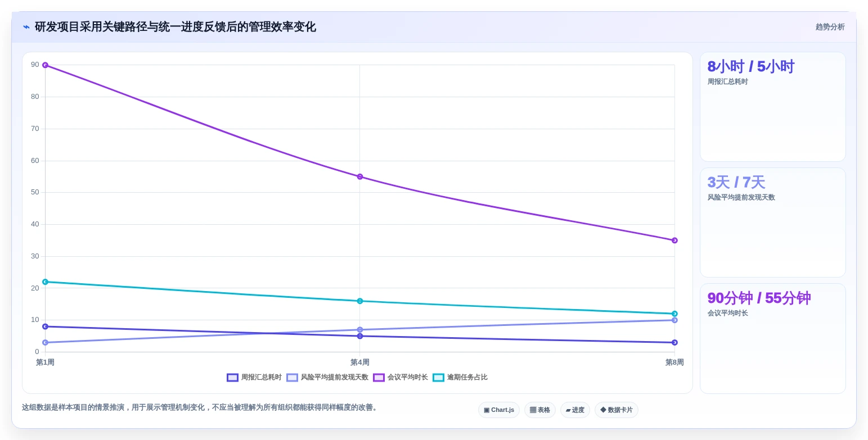Click the 周报汇总耗时 data point at 第8周
868x440 pixels.
pyautogui.click(x=674, y=342)
